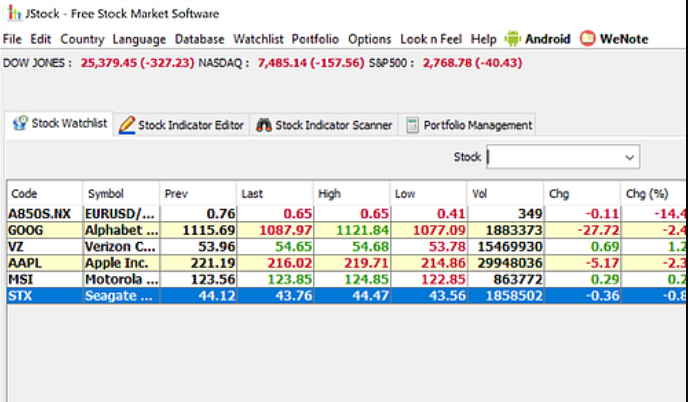The image size is (688, 402).
Task: Open the Watchlist menu
Action: tap(258, 39)
